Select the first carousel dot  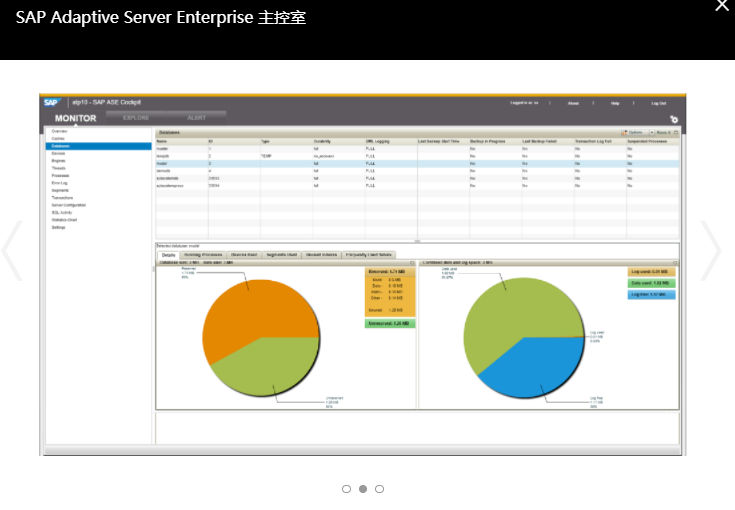(x=346, y=489)
